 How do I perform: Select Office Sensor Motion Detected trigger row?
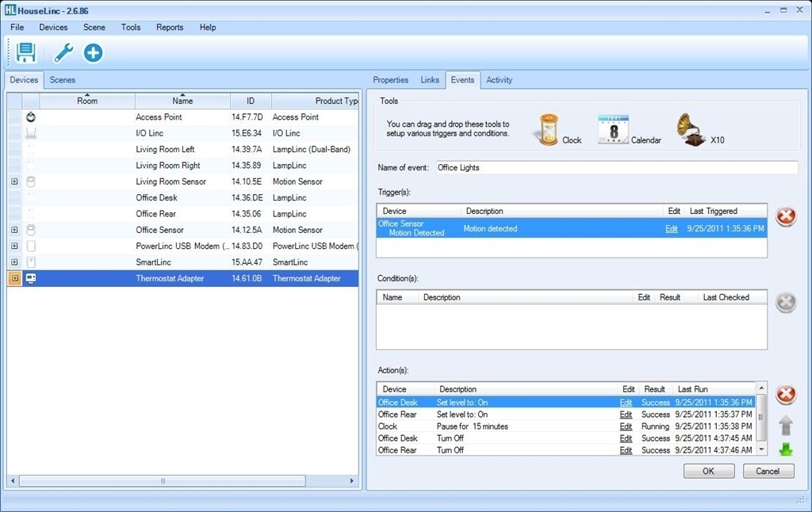point(572,228)
